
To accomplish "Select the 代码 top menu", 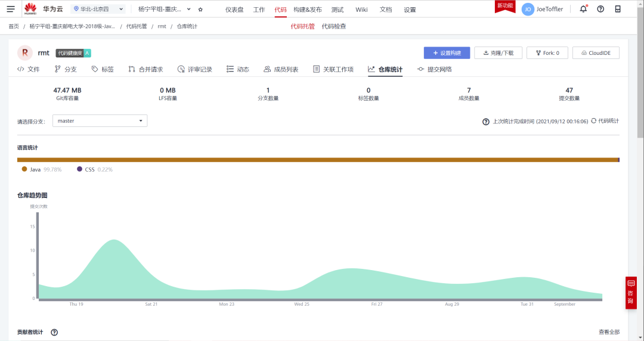I will click(x=280, y=10).
